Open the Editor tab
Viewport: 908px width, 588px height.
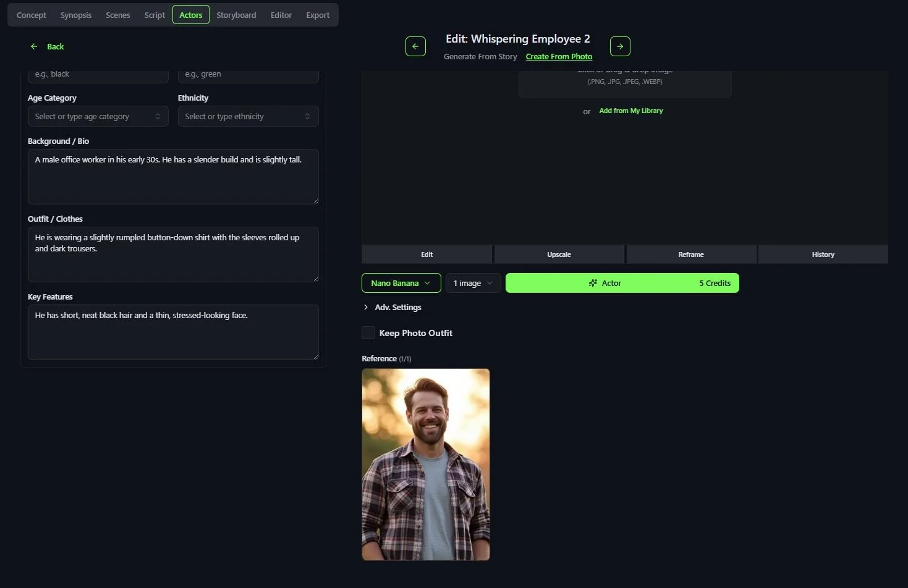[281, 15]
